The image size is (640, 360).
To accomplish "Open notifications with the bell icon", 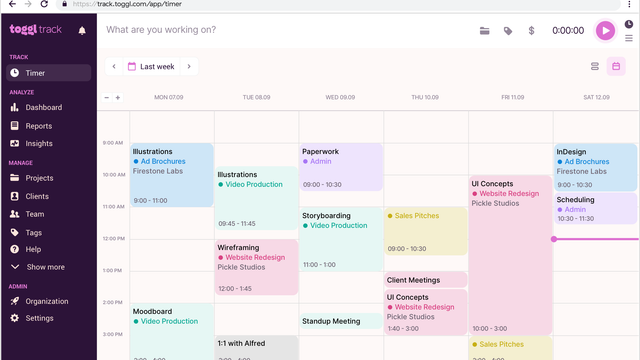I will point(82,31).
